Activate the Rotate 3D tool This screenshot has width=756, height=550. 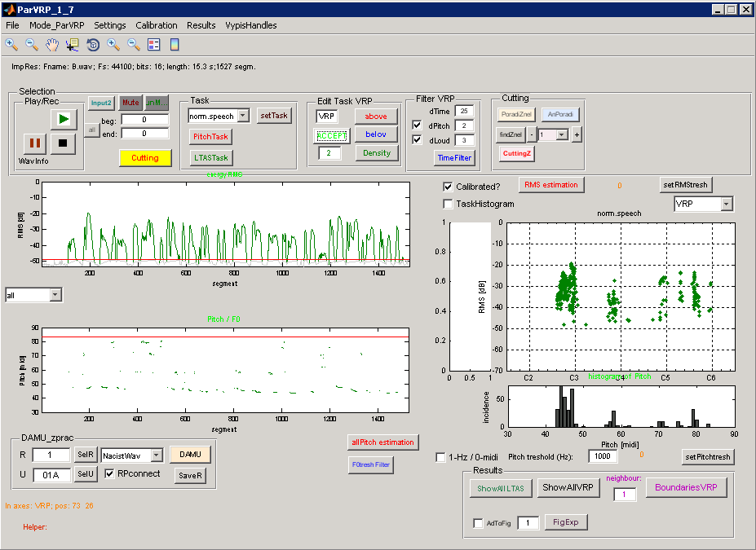[x=93, y=45]
